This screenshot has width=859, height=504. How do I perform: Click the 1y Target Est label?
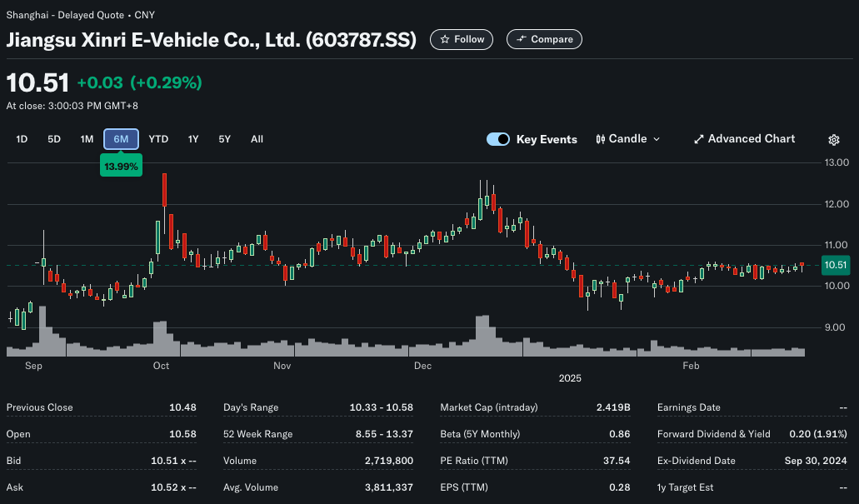coord(686,487)
